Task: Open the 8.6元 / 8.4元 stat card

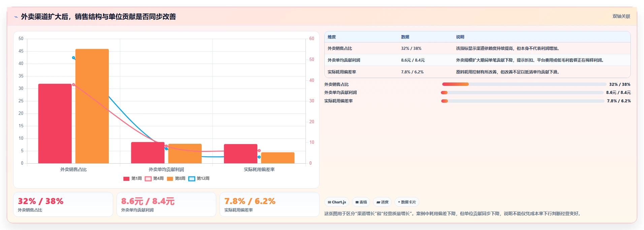Action: pyautogui.click(x=166, y=204)
